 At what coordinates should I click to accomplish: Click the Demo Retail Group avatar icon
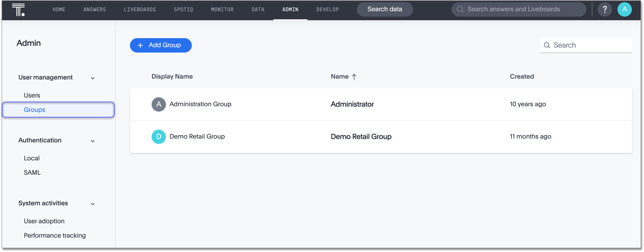click(159, 137)
